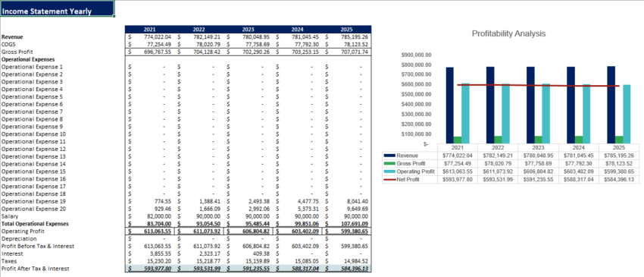Select the 2021 Revenue bar in chart
644x277 pixels.
450,105
